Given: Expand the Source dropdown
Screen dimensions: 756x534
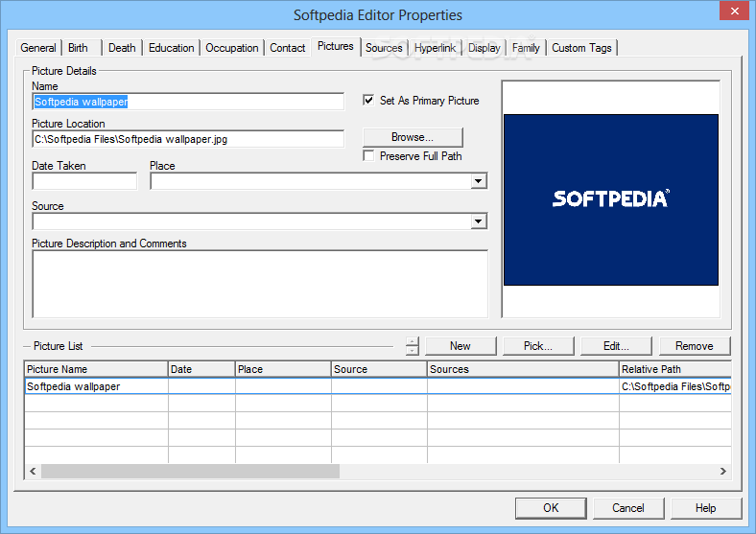Looking at the screenshot, I should click(479, 221).
